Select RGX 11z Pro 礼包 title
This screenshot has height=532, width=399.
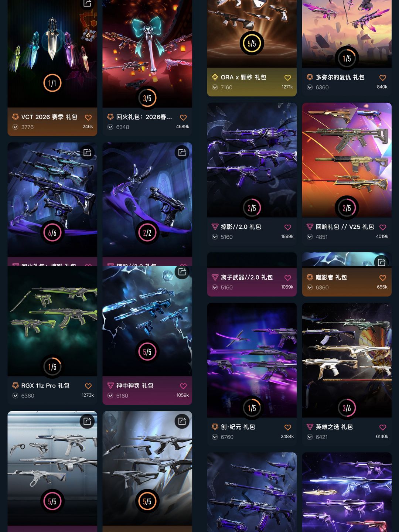[x=45, y=386]
